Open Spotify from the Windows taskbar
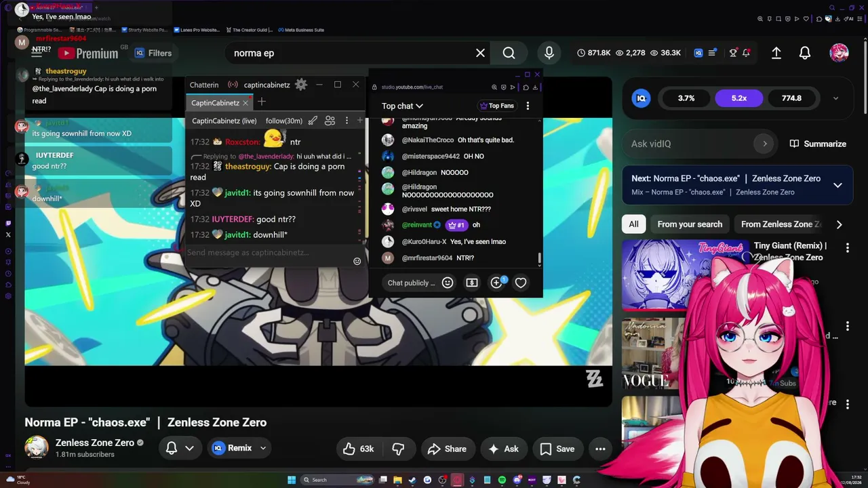 pyautogui.click(x=502, y=480)
